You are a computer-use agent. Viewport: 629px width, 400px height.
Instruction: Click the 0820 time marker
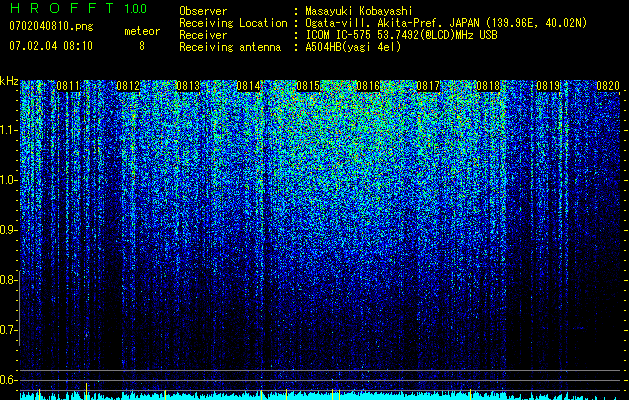(x=608, y=86)
